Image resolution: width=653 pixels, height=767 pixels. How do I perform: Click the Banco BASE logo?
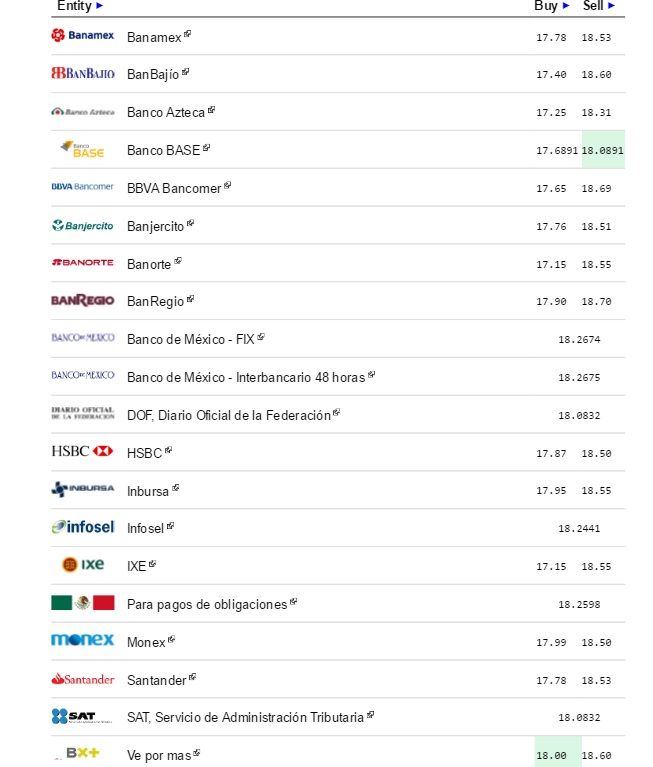pos(82,149)
